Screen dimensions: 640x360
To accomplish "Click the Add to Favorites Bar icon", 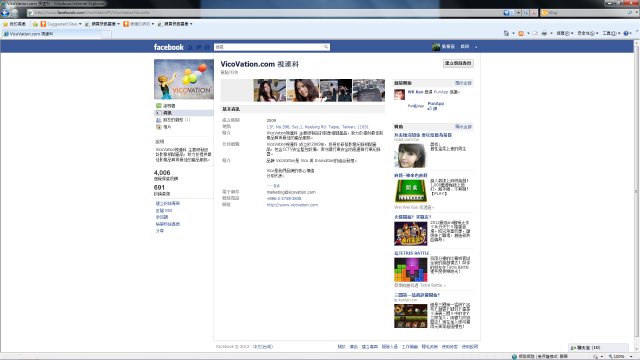I will click(36, 24).
